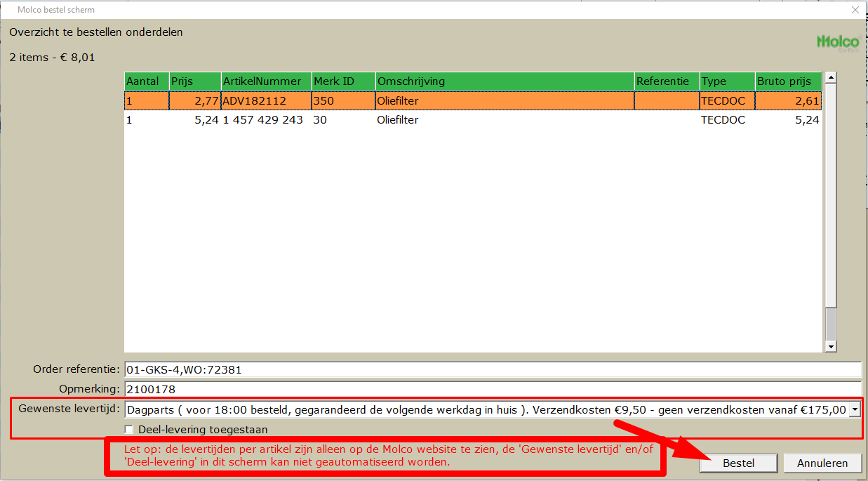868x481 pixels.
Task: Click the Referentie column header
Action: point(667,81)
